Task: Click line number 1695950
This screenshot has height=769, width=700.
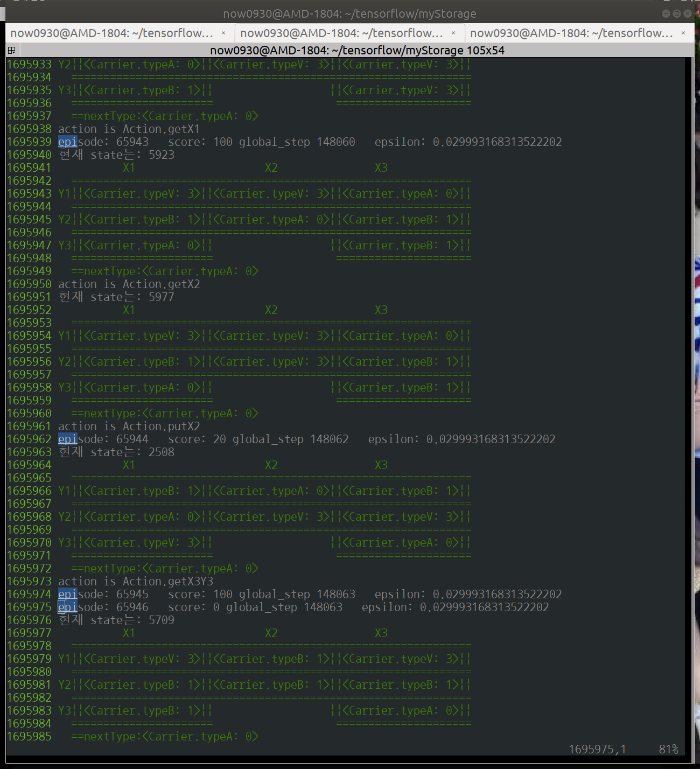Action: pos(29,284)
